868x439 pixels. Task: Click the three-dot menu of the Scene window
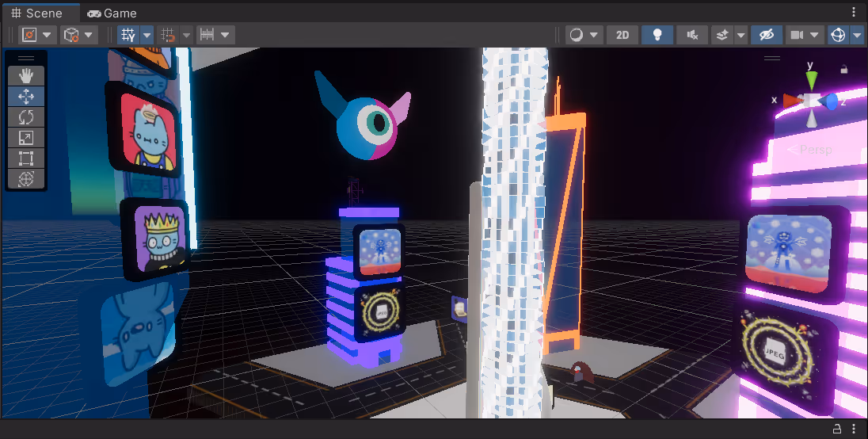(x=854, y=12)
